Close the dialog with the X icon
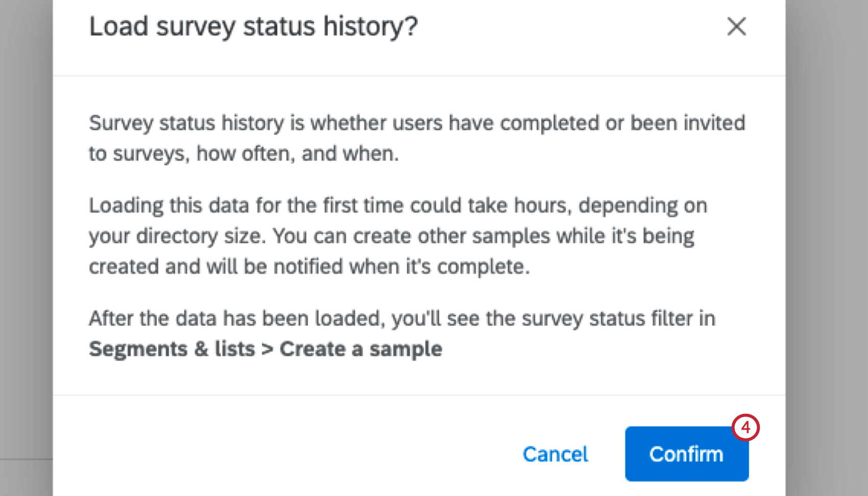 736,27
